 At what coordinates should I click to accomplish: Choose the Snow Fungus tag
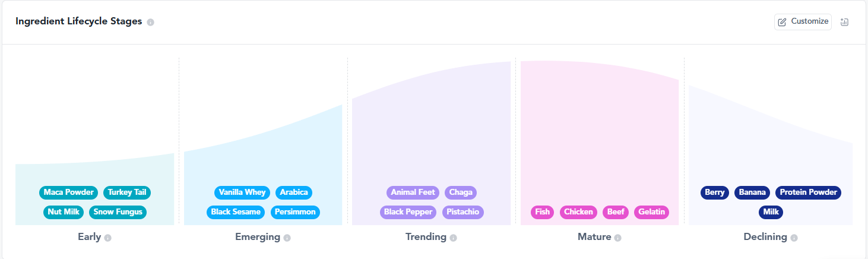click(118, 212)
